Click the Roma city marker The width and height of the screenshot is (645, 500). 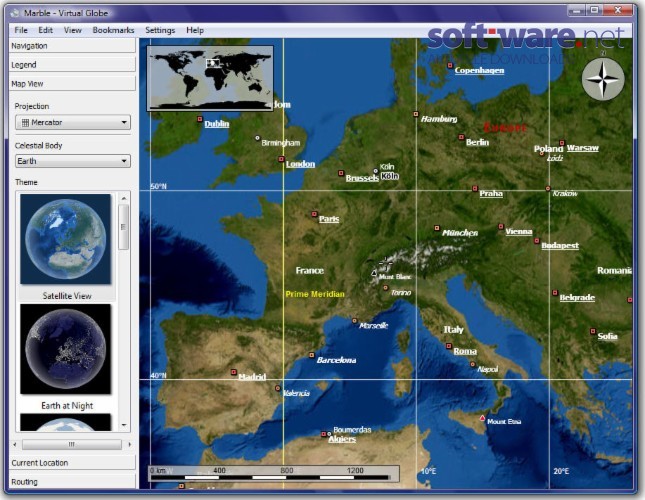pyautogui.click(x=449, y=346)
